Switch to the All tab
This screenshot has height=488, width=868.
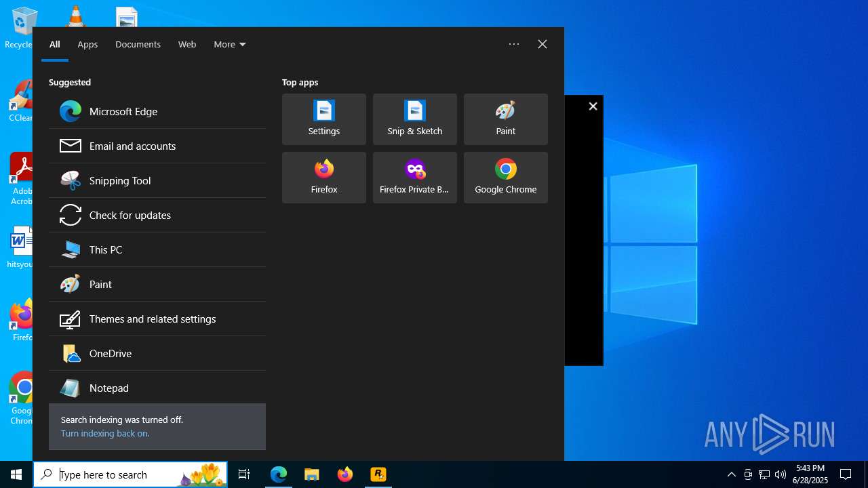55,44
